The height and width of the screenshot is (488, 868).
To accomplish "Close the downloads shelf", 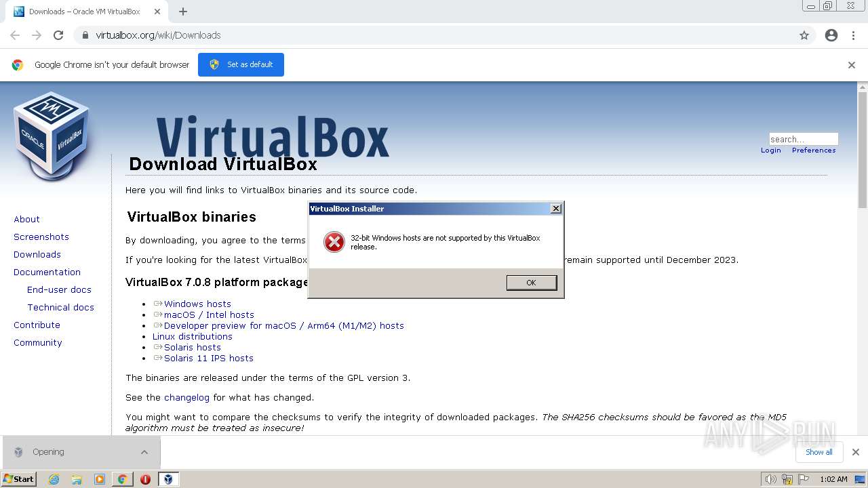I will pos(855,452).
